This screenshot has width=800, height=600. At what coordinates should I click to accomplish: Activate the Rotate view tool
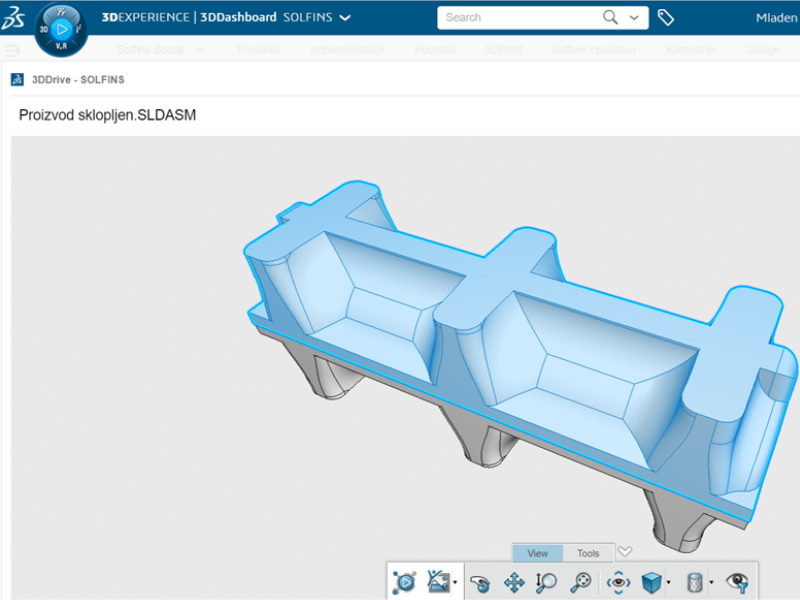click(x=481, y=582)
